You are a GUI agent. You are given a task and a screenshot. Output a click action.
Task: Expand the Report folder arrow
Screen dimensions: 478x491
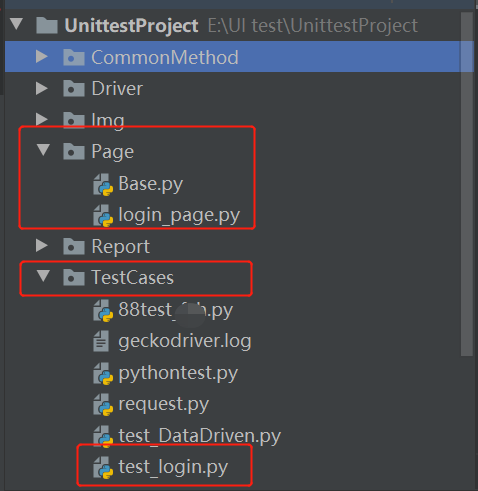41,246
